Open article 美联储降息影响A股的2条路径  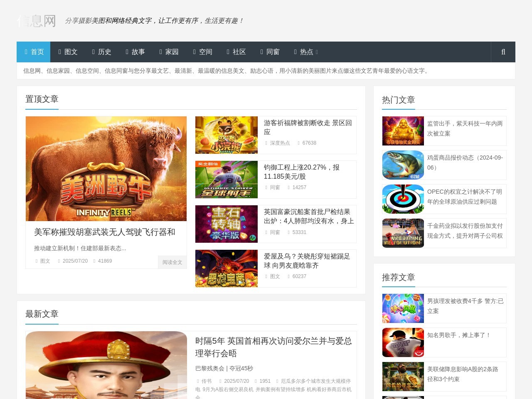463,374
